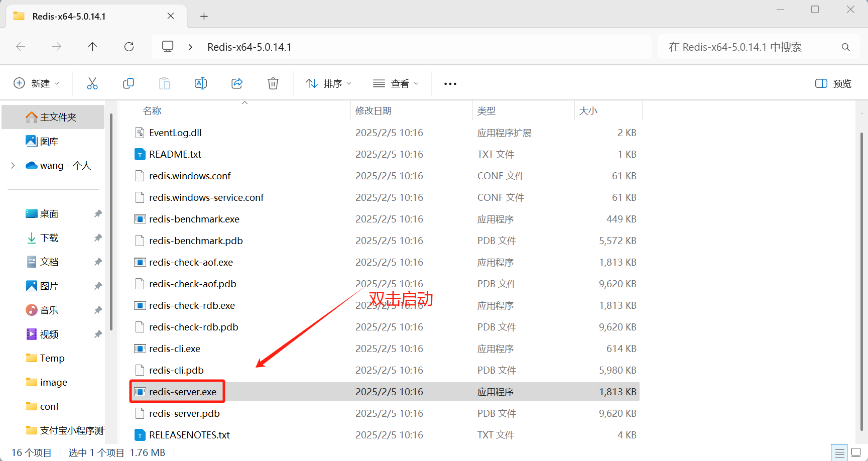Click the pin next to 文档
The height and width of the screenshot is (461, 868).
98,262
